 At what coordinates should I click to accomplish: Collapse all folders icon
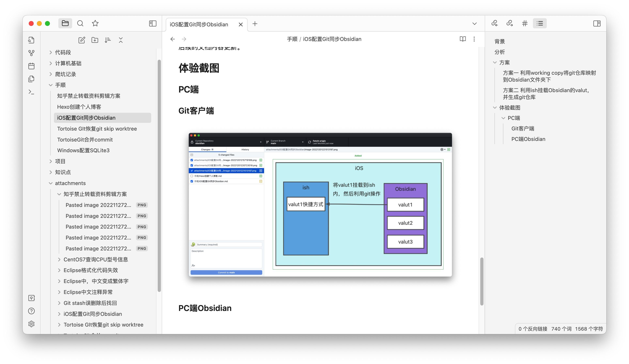point(121,40)
